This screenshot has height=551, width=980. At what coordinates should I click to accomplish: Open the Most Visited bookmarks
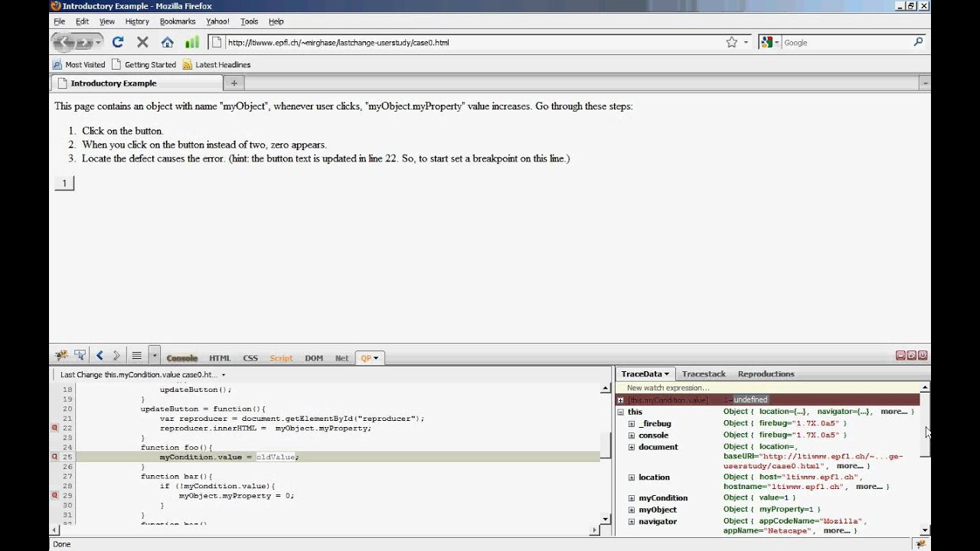[79, 64]
